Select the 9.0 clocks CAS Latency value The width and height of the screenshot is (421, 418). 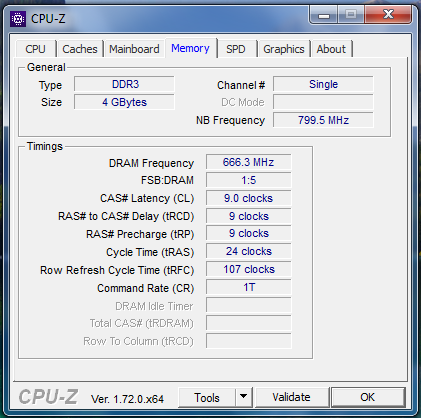[x=249, y=198]
